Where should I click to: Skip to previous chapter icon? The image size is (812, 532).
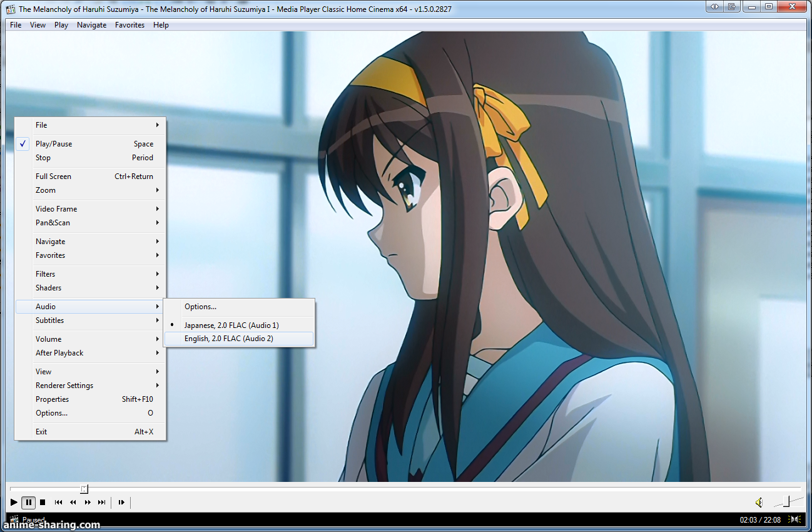[x=58, y=502]
